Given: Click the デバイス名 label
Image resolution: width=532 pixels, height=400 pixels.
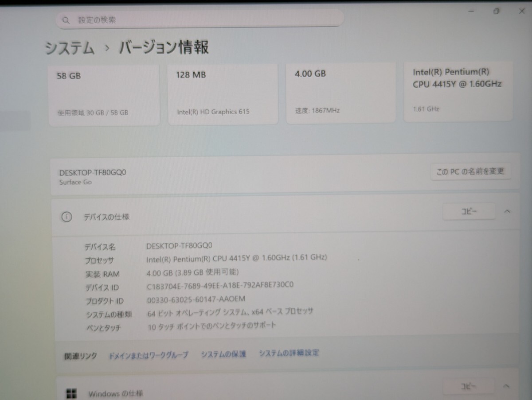Looking at the screenshot, I should coord(100,247).
